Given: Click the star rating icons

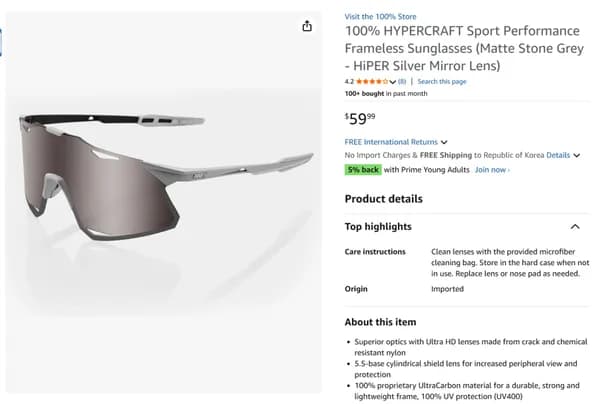Looking at the screenshot, I should 374,81.
